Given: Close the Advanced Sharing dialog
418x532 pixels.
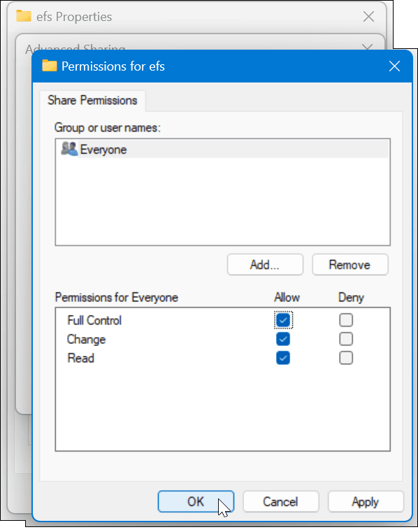Looking at the screenshot, I should coord(368,47).
